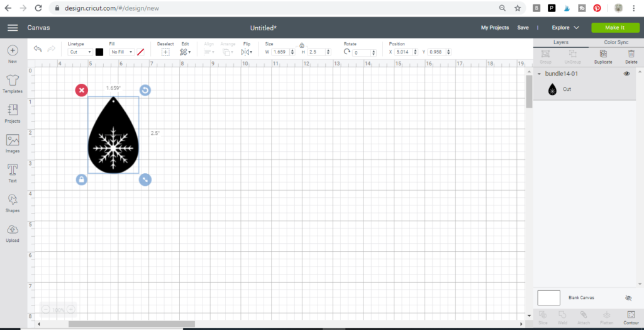Open the hamburger main menu
The height and width of the screenshot is (330, 644).
tap(13, 28)
